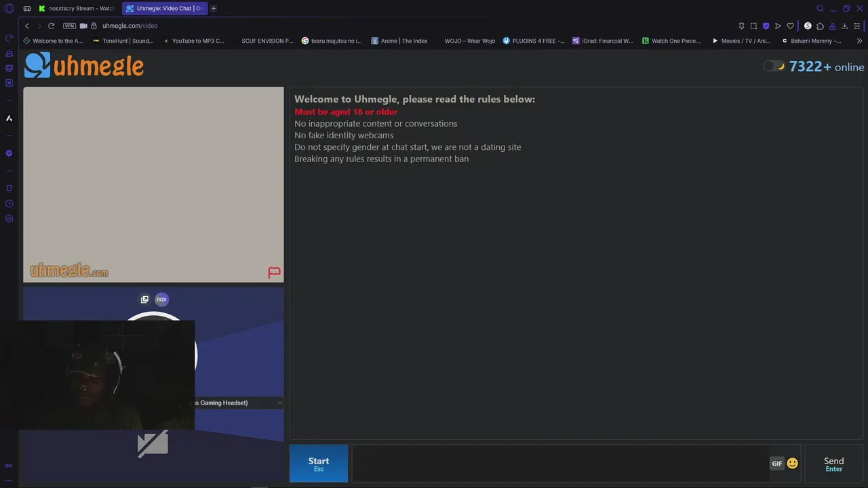Switch to the nosxtscry Stream tab
Image resolution: width=868 pixels, height=488 pixels.
pos(77,8)
